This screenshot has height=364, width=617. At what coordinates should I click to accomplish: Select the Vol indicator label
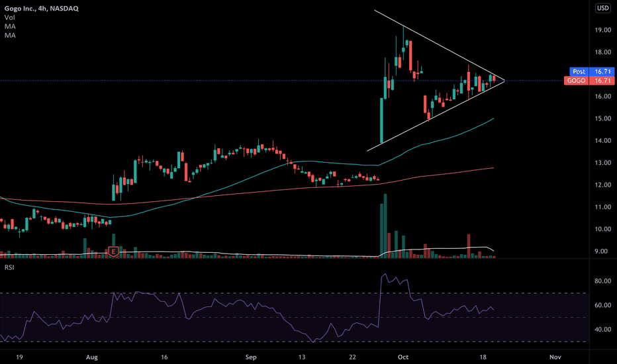(10, 17)
